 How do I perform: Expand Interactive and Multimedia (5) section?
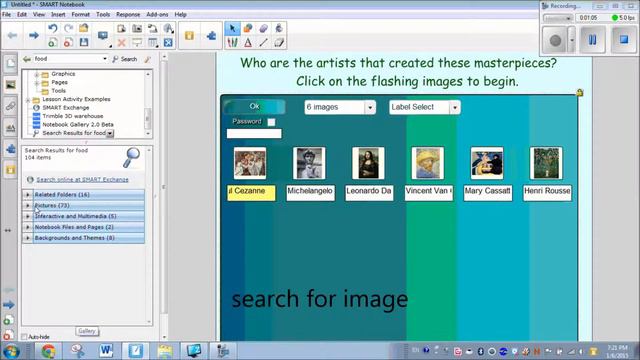pos(27,216)
